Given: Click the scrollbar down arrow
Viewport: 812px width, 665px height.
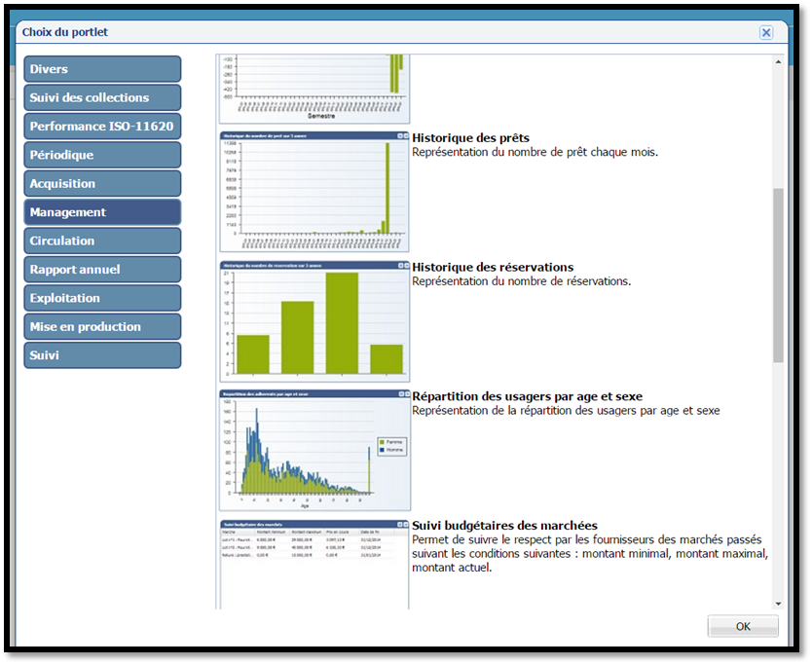Looking at the screenshot, I should (778, 603).
